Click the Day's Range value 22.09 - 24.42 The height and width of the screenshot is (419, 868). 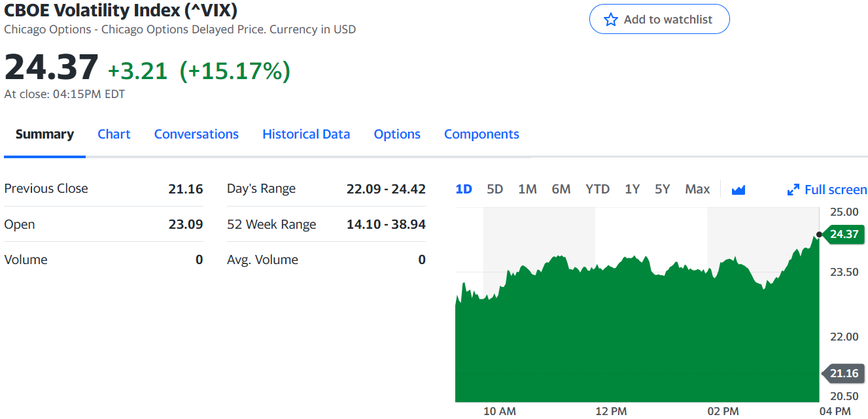(x=386, y=189)
